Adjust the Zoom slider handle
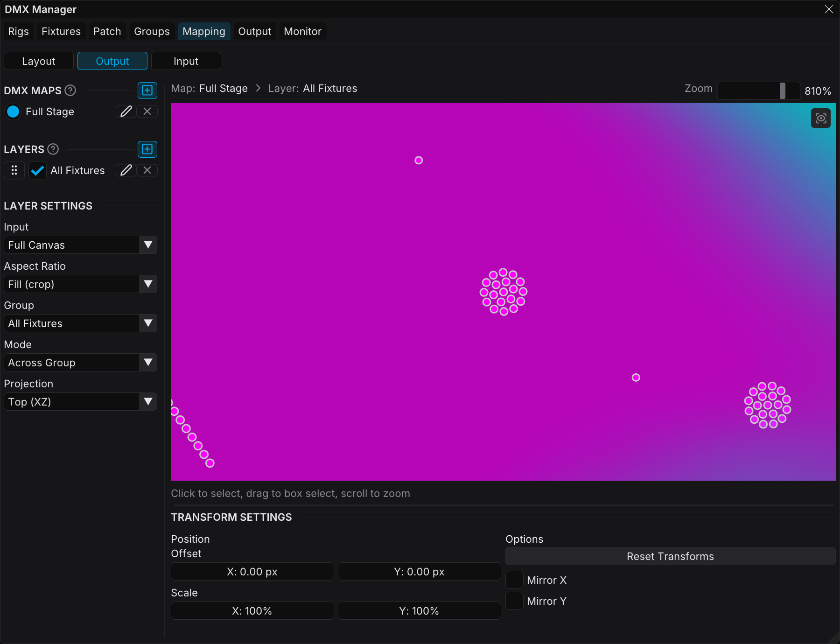 click(783, 91)
